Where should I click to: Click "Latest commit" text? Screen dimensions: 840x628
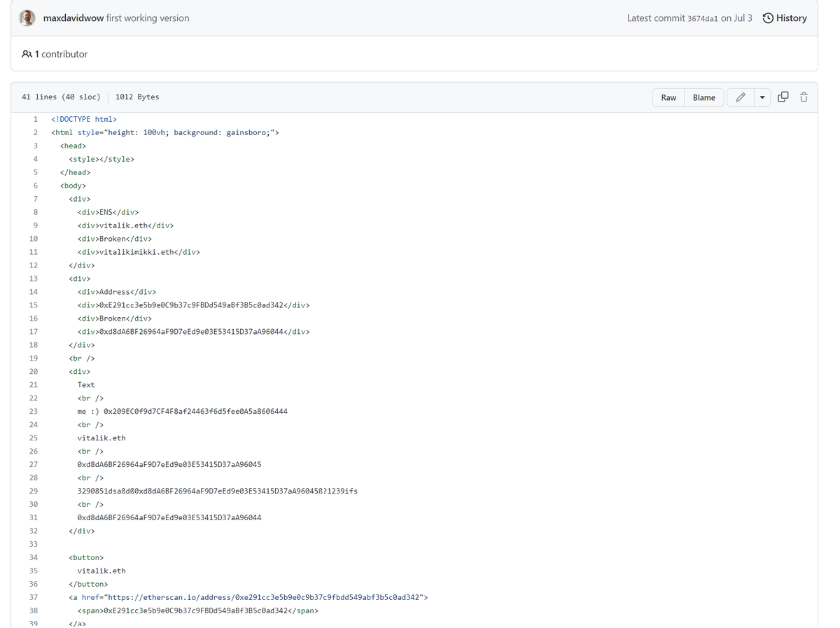[x=656, y=18]
